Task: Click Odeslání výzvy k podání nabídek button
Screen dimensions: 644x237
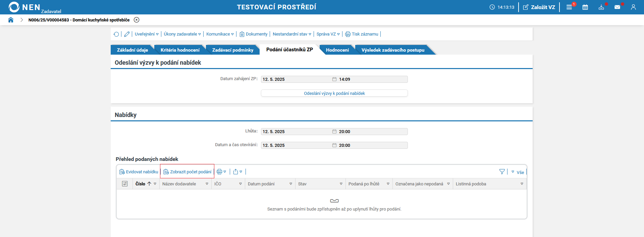Action: (334, 93)
